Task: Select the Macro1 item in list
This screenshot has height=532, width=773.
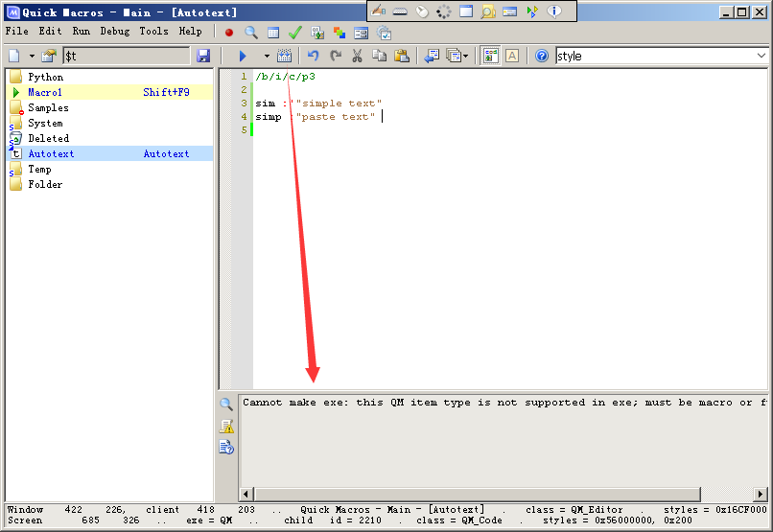Action: tap(45, 92)
